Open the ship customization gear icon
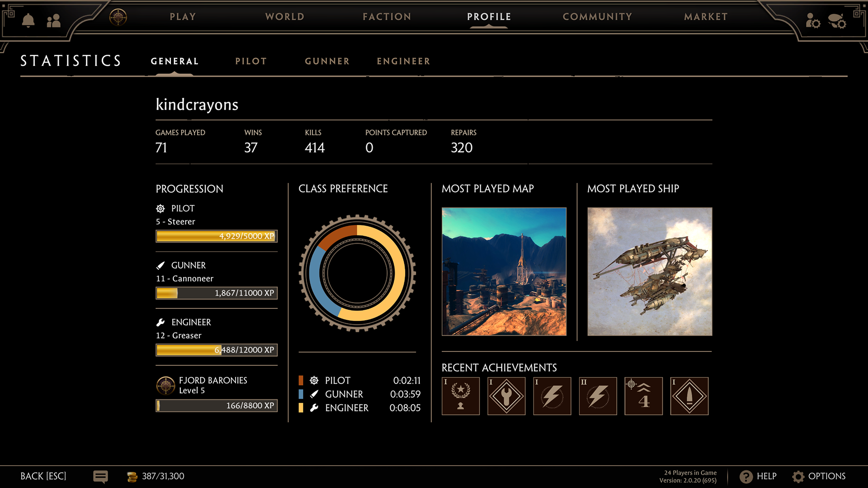Image resolution: width=868 pixels, height=488 pixels. pos(837,20)
